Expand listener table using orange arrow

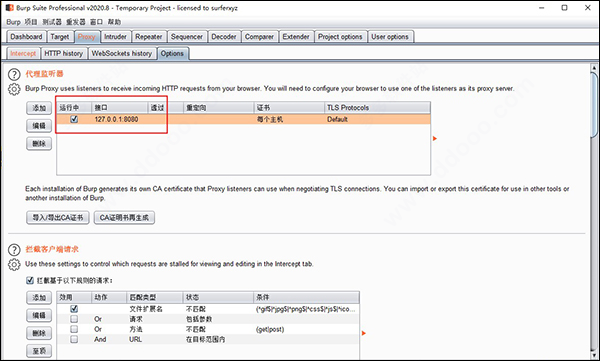tap(435, 138)
